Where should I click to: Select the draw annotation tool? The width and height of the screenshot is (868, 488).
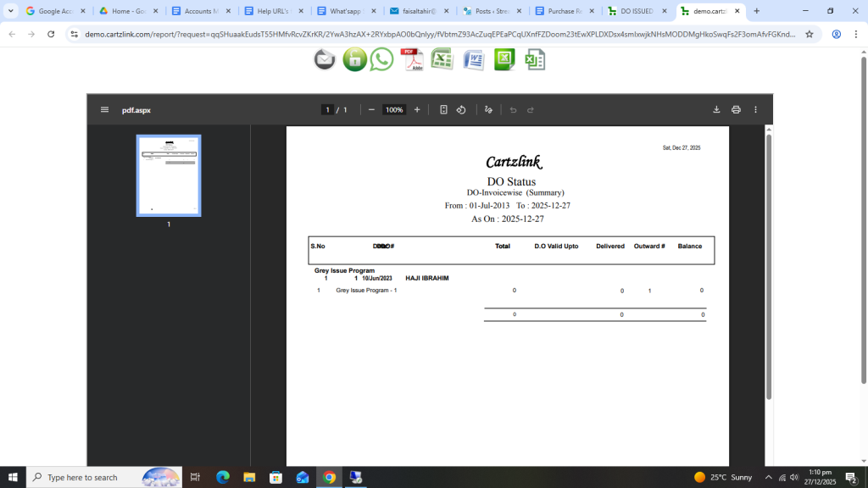[488, 110]
